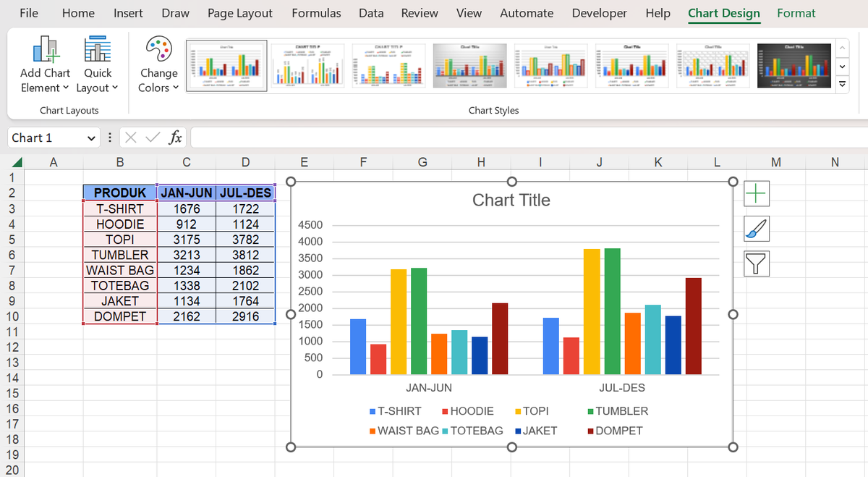Open the Quick Layout gallery
The width and height of the screenshot is (868, 477).
coord(97,65)
